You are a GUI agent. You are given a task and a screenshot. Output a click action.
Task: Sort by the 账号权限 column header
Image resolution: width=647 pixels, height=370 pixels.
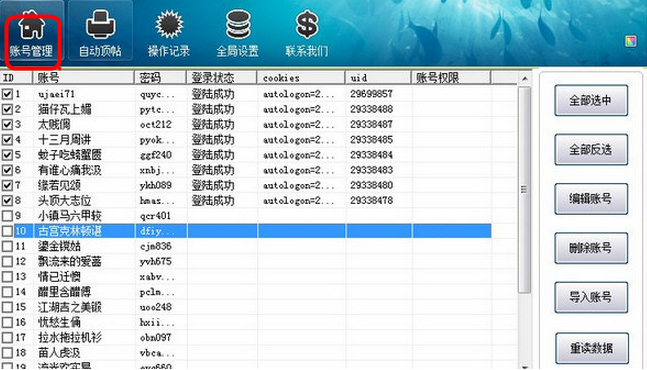[x=451, y=78]
